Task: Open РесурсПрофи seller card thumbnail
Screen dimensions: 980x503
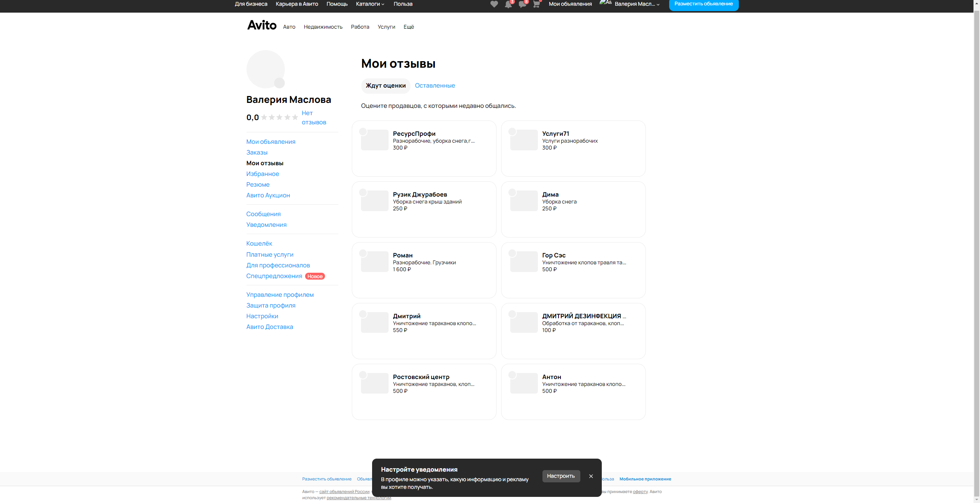Action: pos(374,140)
